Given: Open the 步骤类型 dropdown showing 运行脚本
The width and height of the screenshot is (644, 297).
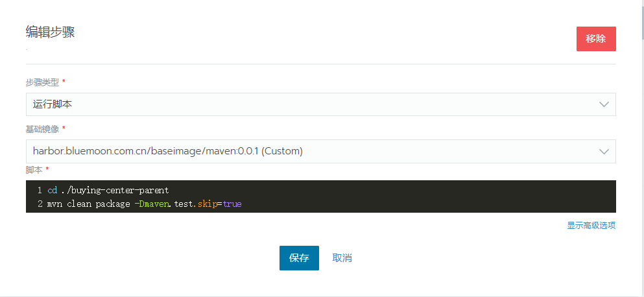Looking at the screenshot, I should (x=311, y=104).
